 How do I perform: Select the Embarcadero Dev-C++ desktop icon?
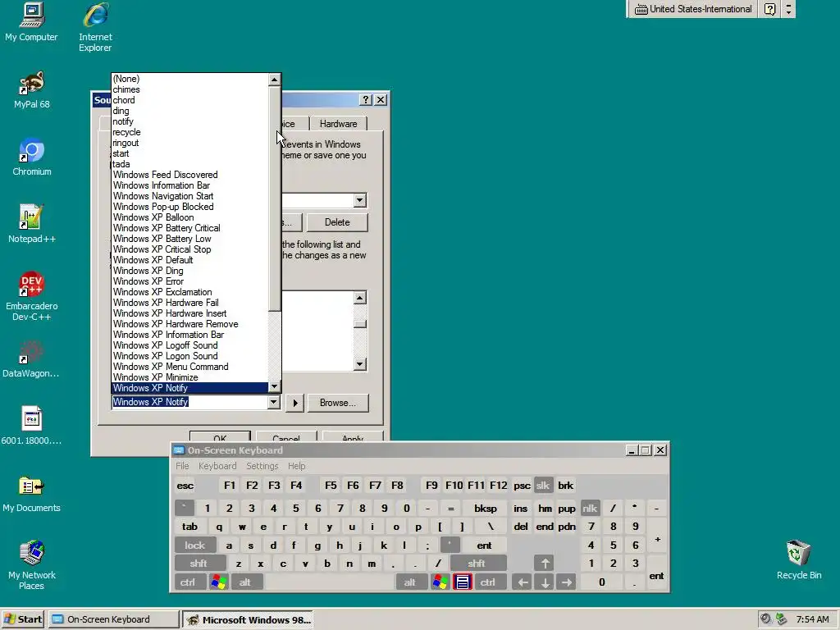(32, 296)
